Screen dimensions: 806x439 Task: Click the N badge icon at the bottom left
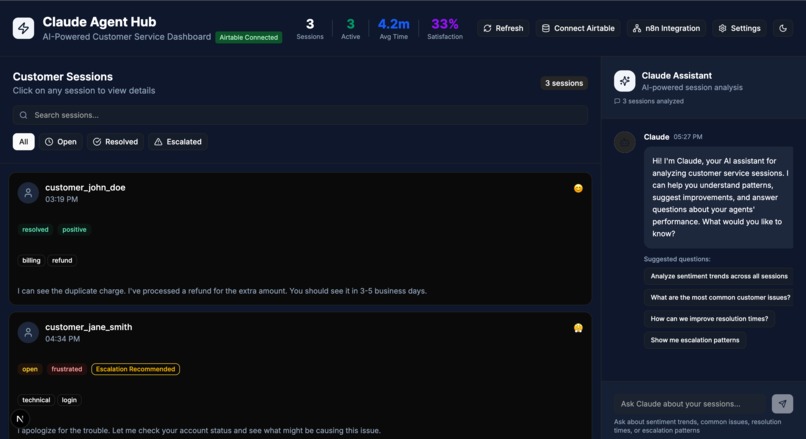pyautogui.click(x=20, y=419)
